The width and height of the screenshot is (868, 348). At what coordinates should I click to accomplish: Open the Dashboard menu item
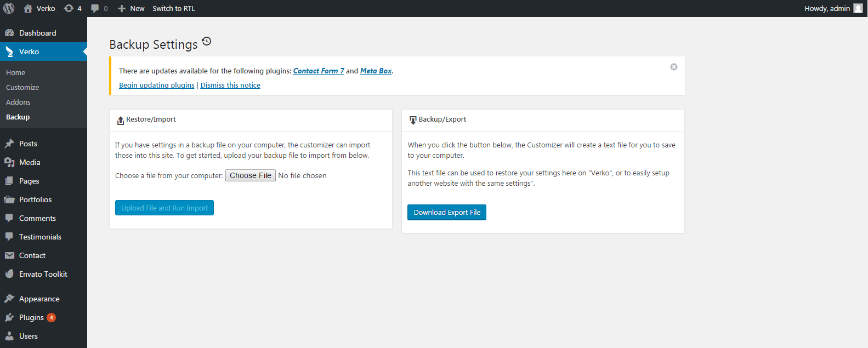click(x=37, y=33)
